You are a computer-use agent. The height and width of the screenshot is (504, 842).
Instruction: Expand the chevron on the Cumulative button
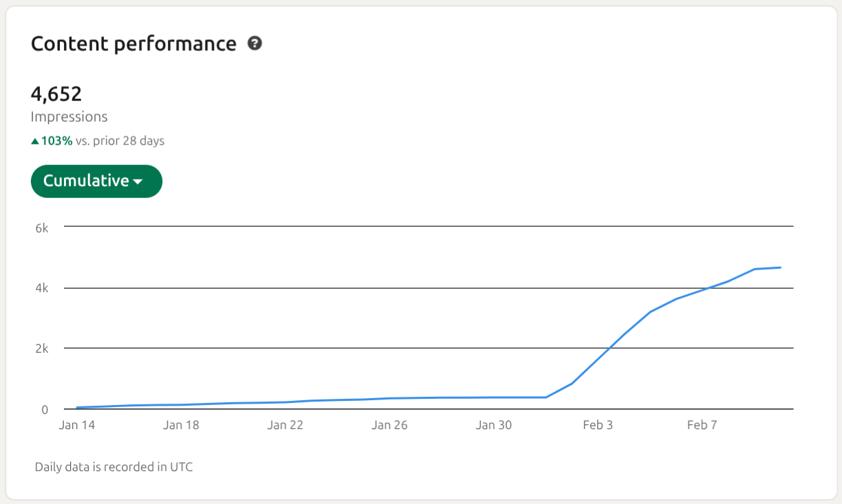(x=139, y=182)
